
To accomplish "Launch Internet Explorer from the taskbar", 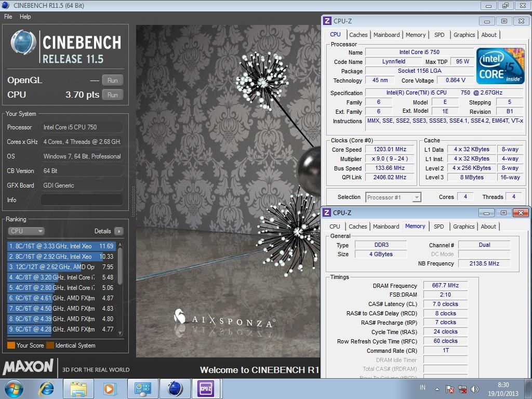I will (46, 389).
